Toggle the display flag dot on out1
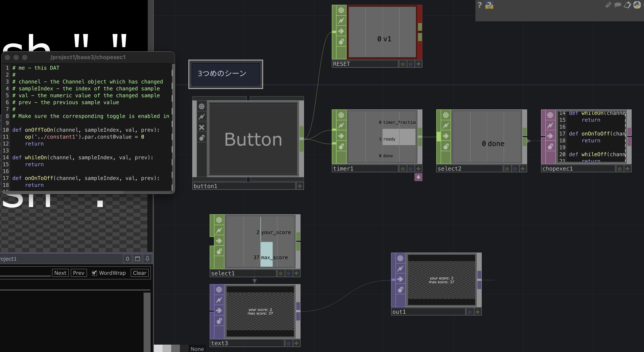This screenshot has height=352, width=644. point(470,312)
